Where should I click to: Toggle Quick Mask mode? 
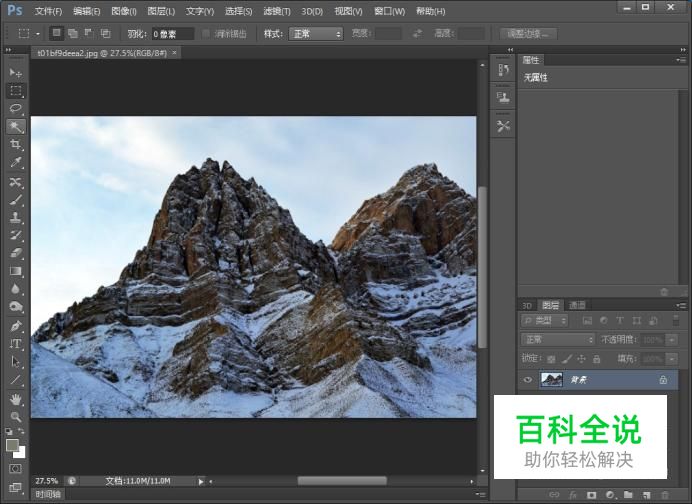pyautogui.click(x=15, y=469)
